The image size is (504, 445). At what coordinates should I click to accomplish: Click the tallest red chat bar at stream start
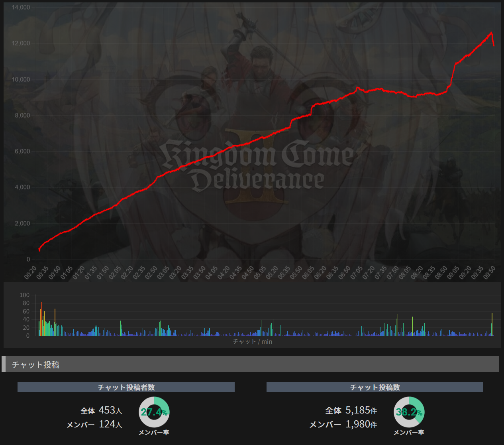[x=41, y=319]
